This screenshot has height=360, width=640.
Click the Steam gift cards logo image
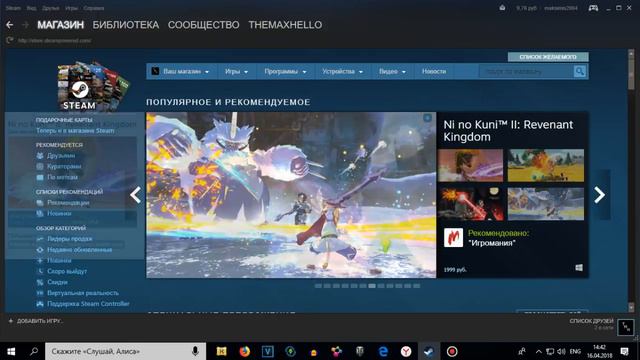click(93, 86)
